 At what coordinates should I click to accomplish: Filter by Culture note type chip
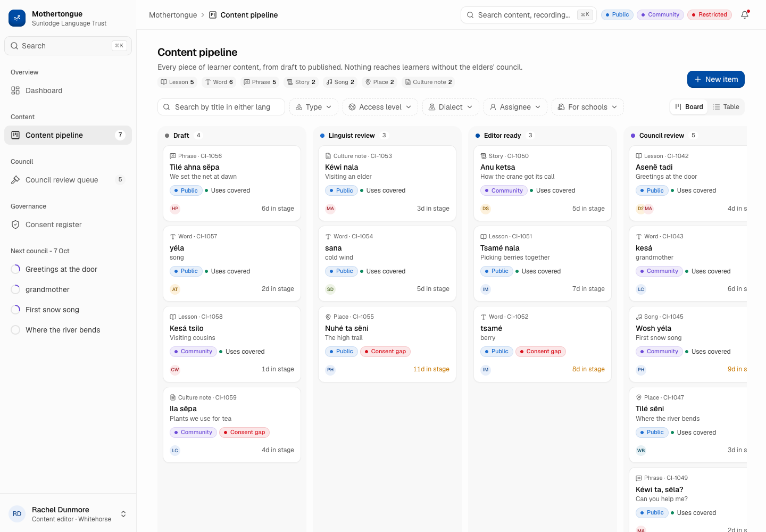click(x=429, y=82)
